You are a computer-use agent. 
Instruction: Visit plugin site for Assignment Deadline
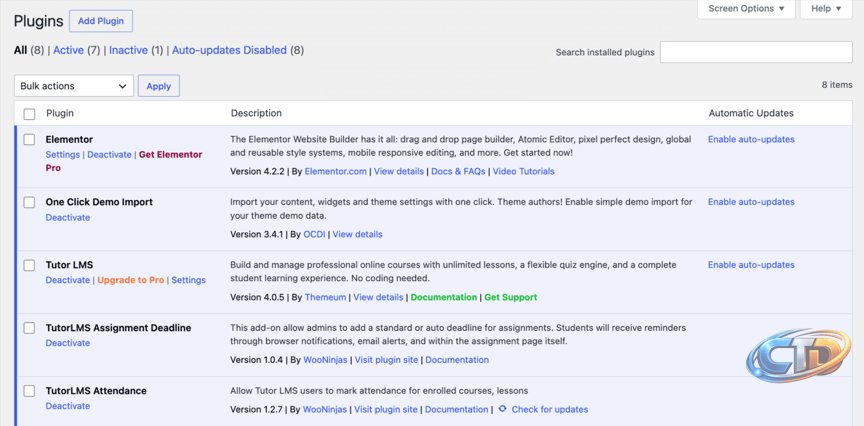(386, 360)
